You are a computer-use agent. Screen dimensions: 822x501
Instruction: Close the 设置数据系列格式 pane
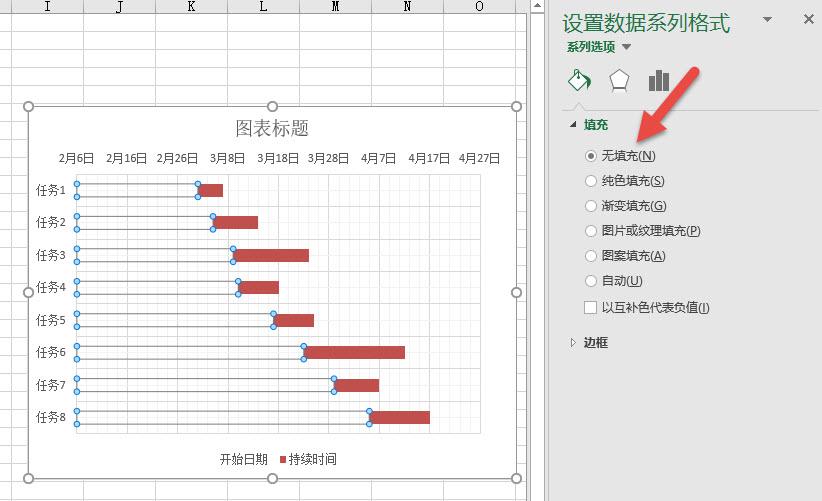click(x=808, y=19)
